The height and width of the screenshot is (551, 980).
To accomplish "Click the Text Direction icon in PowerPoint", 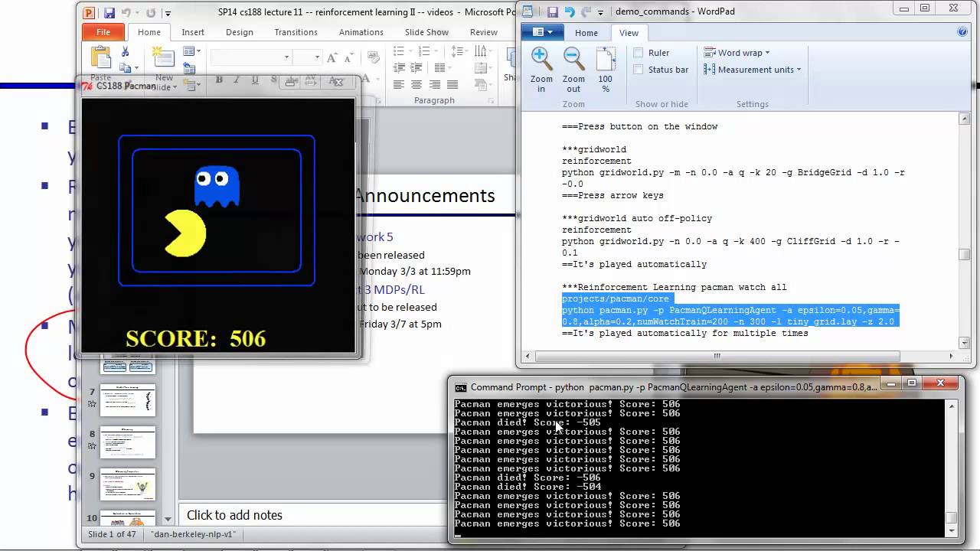I will pos(480,51).
